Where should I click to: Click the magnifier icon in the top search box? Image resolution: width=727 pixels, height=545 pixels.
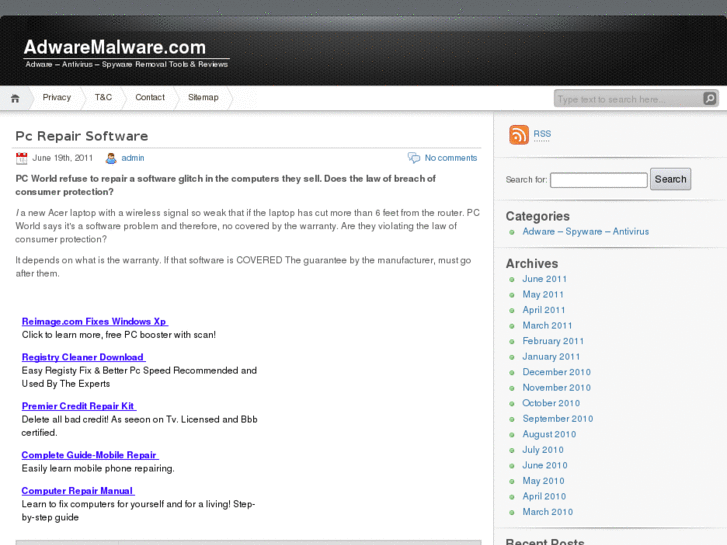tap(709, 98)
